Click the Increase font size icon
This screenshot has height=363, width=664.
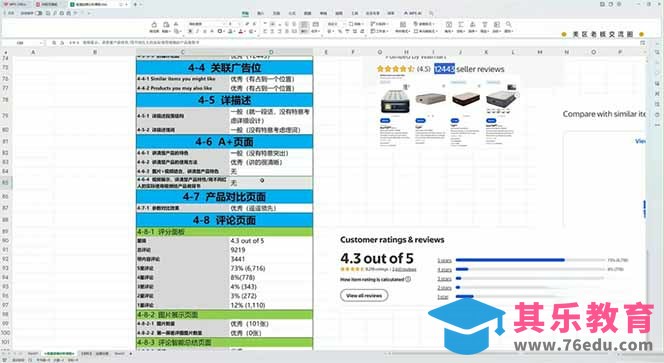(x=247, y=24)
